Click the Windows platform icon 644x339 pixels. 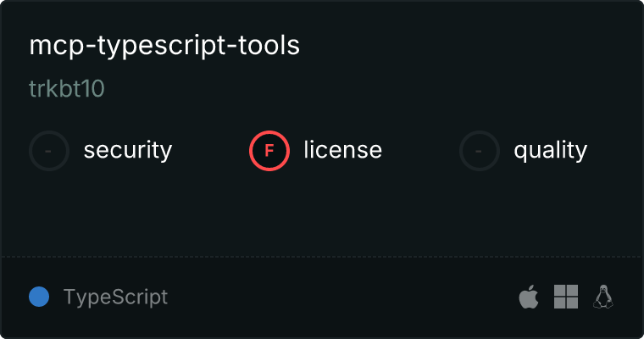(x=566, y=297)
